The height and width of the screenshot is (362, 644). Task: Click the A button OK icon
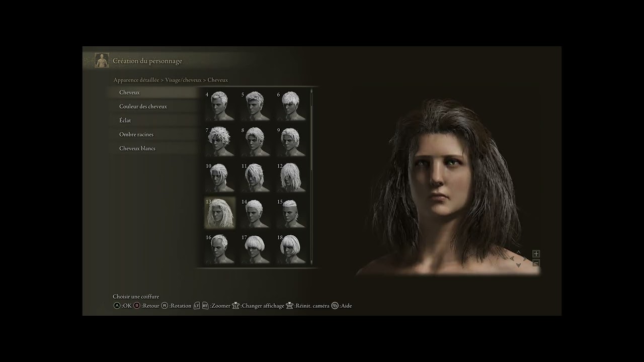pos(117,306)
